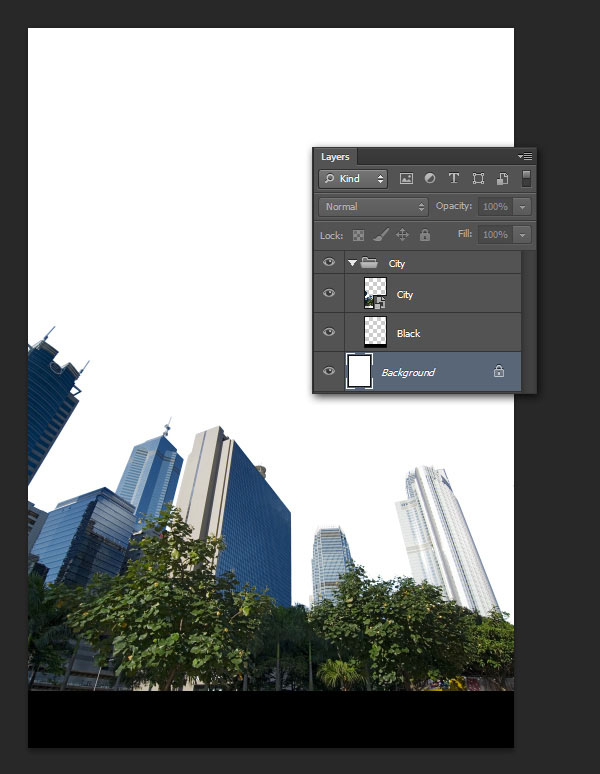Select the City smart object layer thumbnail

tap(375, 293)
